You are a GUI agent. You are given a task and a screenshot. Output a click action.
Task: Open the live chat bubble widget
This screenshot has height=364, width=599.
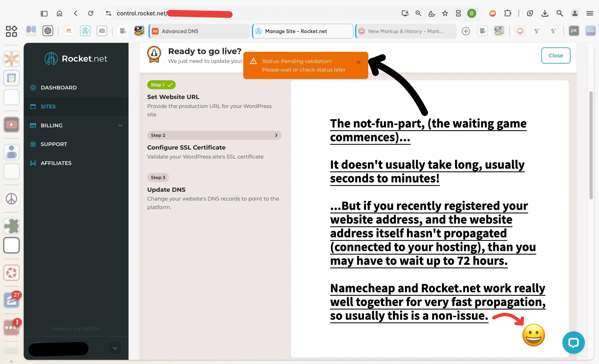point(573,342)
